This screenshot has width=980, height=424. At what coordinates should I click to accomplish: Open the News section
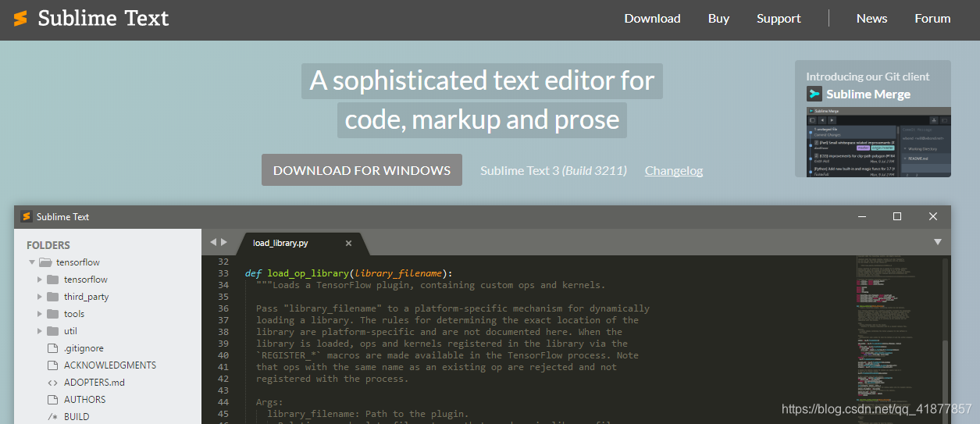tap(871, 19)
